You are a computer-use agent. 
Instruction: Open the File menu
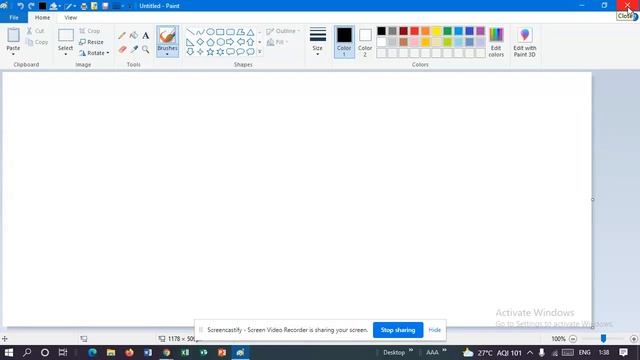[x=14, y=18]
